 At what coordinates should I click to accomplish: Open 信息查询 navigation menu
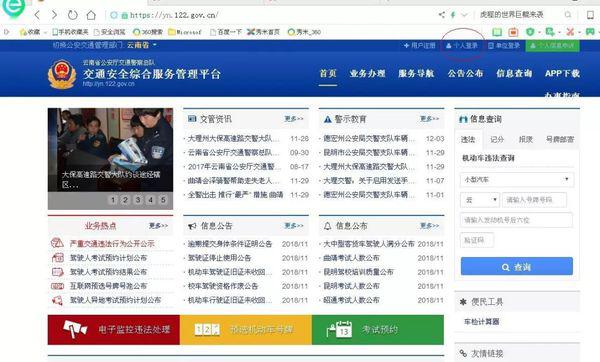[514, 73]
